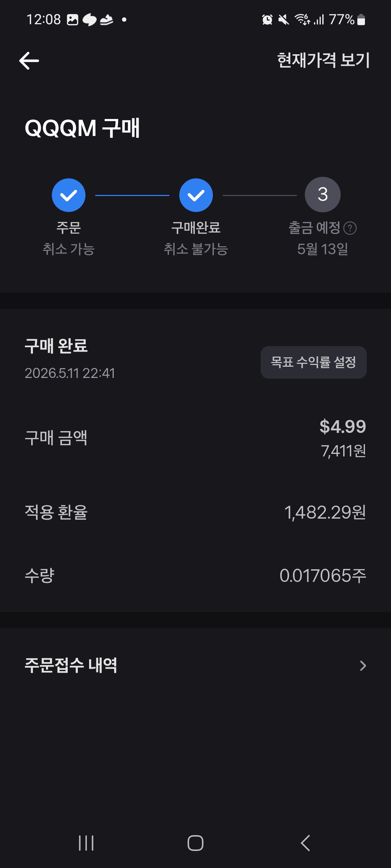Tap the mute icon in status bar
Image resolution: width=391 pixels, height=868 pixels.
point(283,20)
